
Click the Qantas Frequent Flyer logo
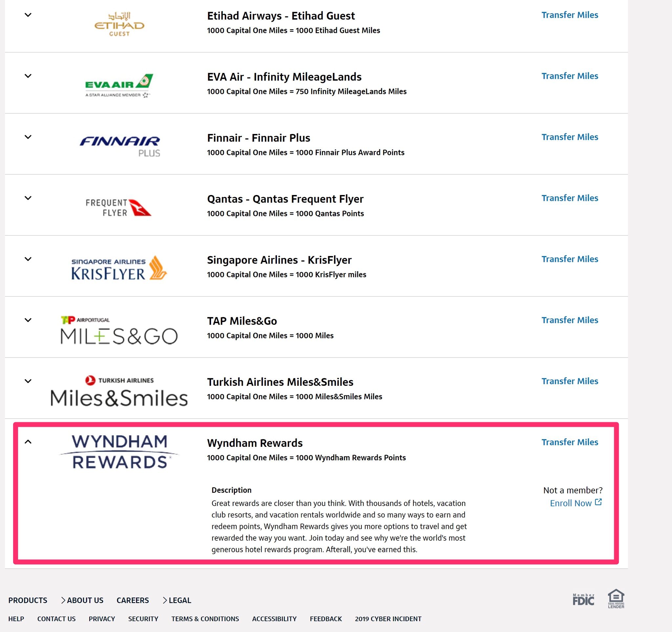pyautogui.click(x=118, y=207)
